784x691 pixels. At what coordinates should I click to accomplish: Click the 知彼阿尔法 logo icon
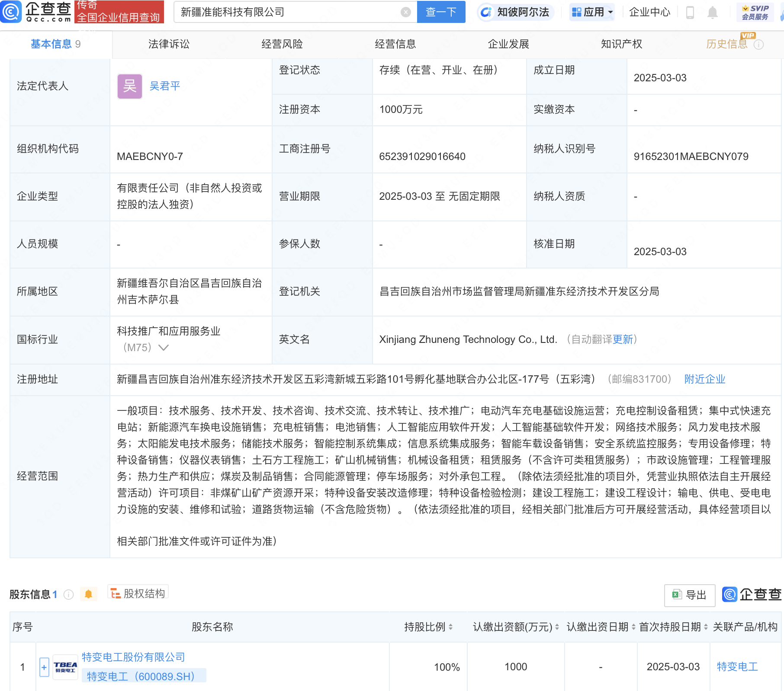pyautogui.click(x=486, y=12)
